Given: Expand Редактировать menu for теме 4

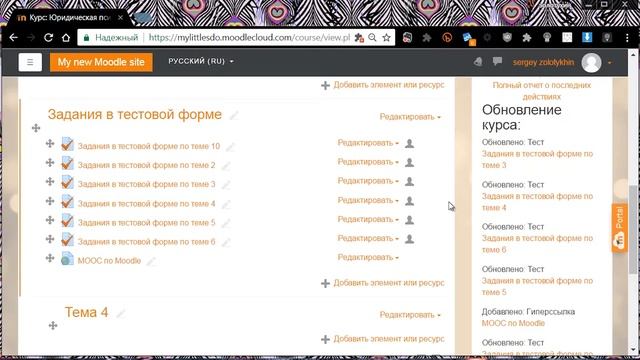Looking at the screenshot, I should (368, 200).
